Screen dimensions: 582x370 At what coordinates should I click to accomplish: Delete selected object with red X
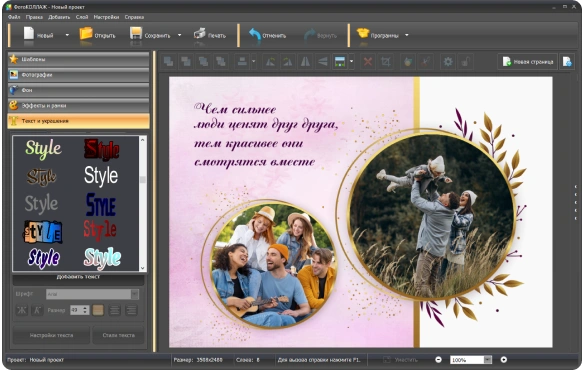point(368,61)
